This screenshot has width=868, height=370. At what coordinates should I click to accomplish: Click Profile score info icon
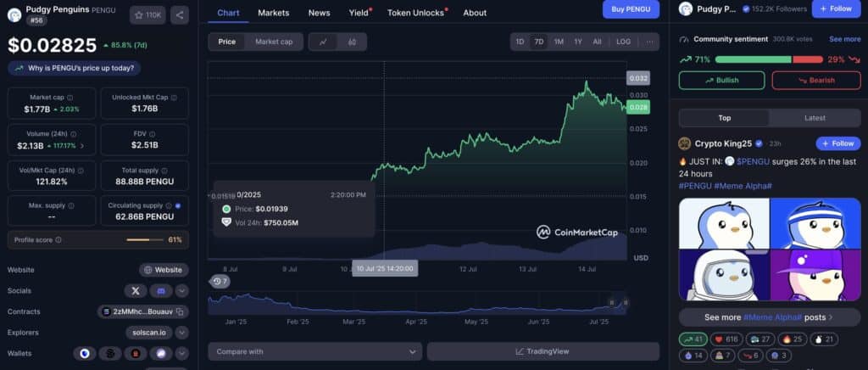pos(58,240)
